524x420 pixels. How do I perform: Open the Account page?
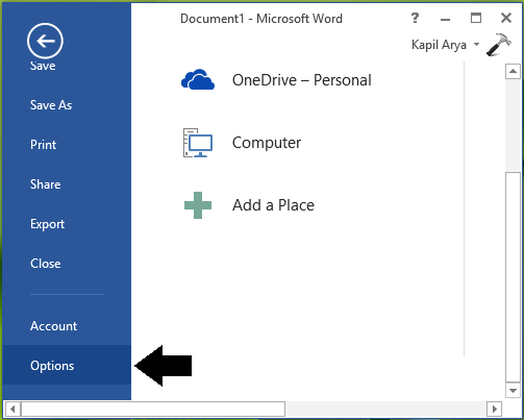click(53, 326)
